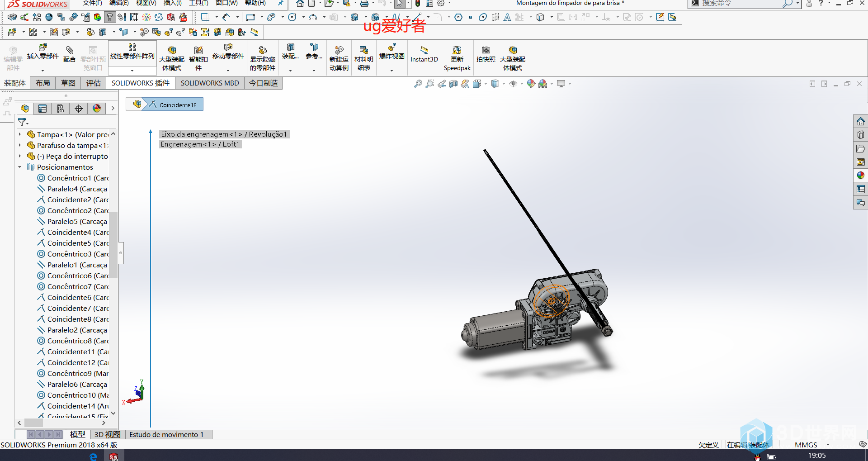Expand the Tampa<1> tree node

20,134
